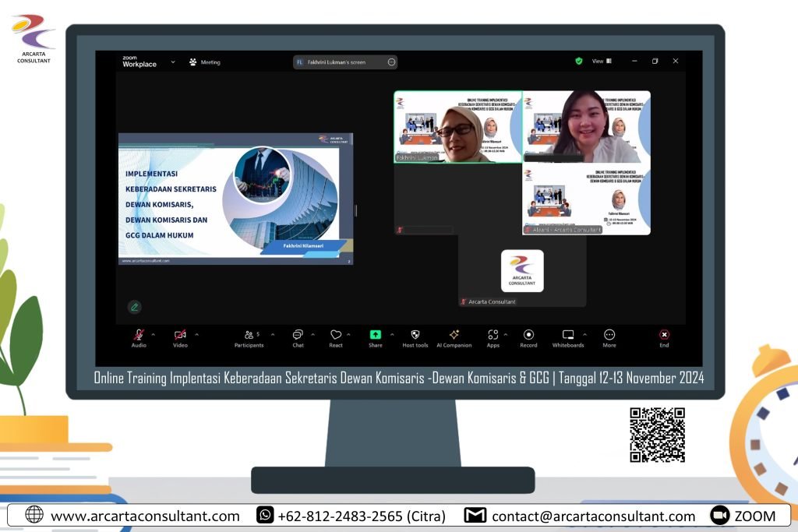Image resolution: width=798 pixels, height=532 pixels.
Task: Open Whiteboards from the toolbar
Action: pos(568,336)
